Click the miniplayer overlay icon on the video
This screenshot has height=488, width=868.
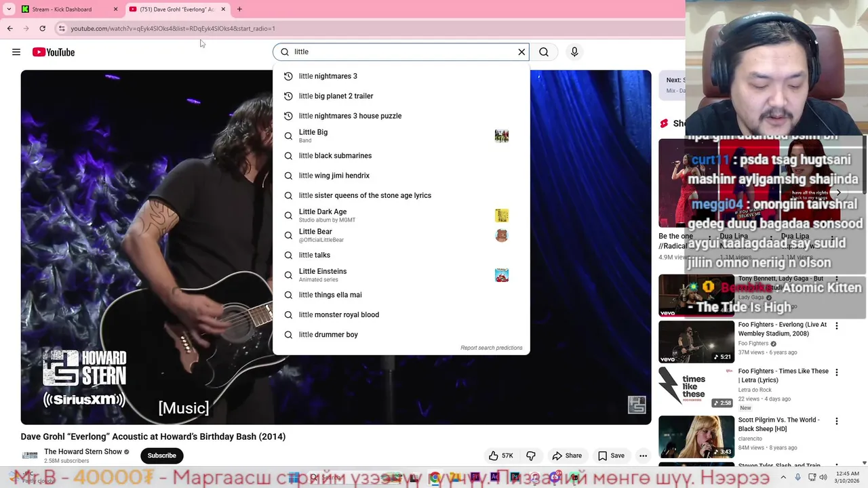coord(637,405)
